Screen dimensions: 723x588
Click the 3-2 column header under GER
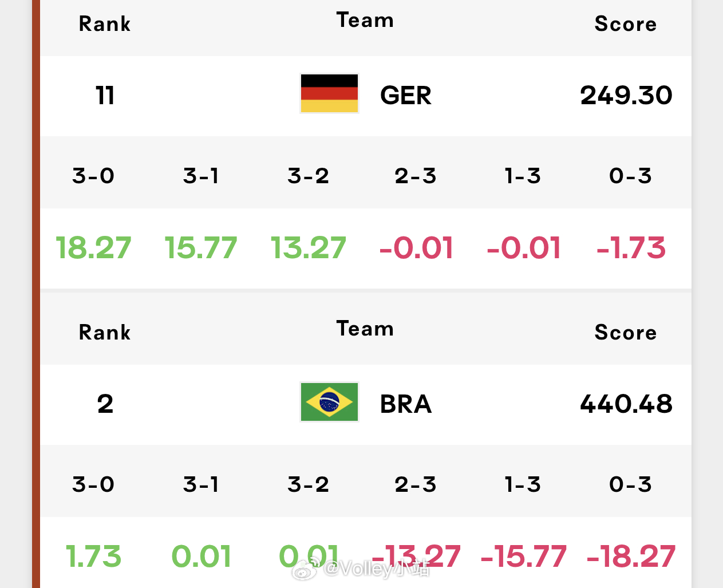pos(309,176)
